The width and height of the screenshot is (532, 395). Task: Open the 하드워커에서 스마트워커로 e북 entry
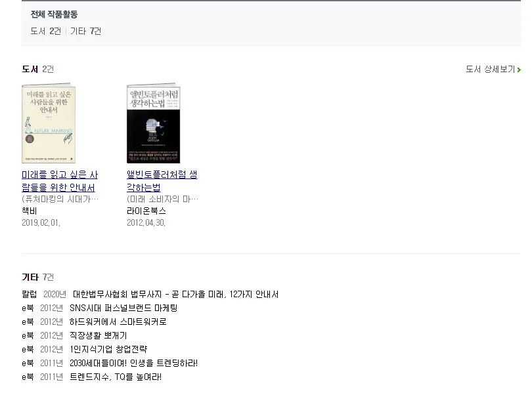coord(118,322)
